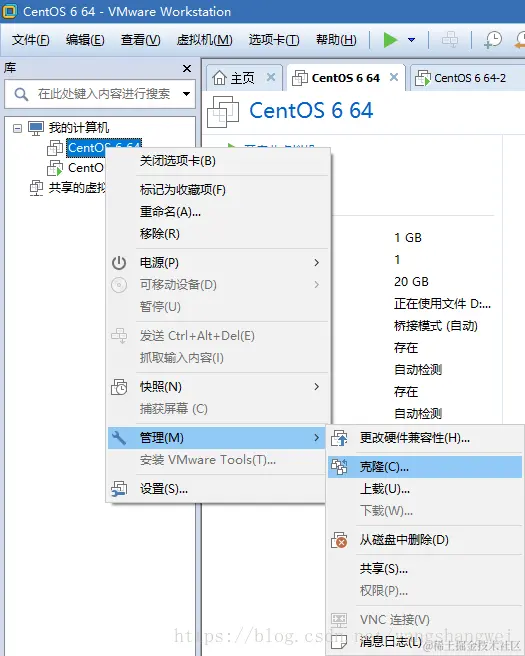Viewport: 525px width, 656px height.
Task: Open the 文件(F) menu
Action: [x=31, y=40]
